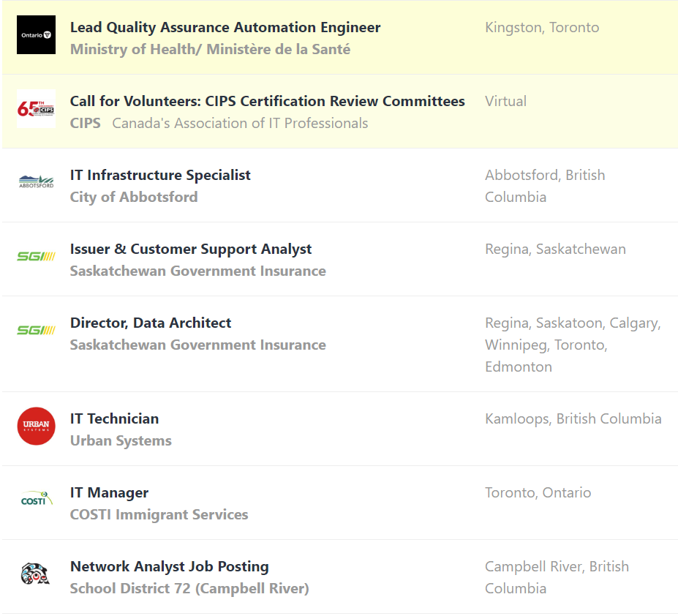Click COSTI Immigrant Services employer name
678x616 pixels.
[159, 515]
